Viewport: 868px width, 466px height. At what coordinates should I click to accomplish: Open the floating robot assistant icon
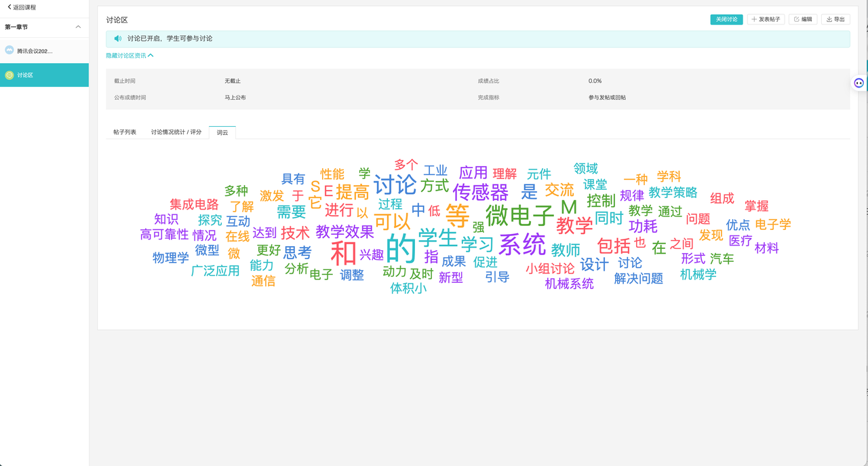(x=859, y=83)
